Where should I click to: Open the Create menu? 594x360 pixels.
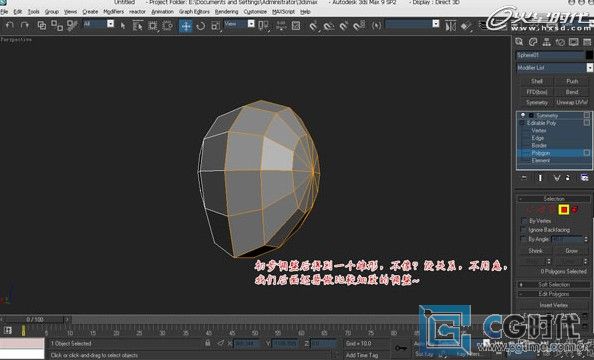[90, 12]
